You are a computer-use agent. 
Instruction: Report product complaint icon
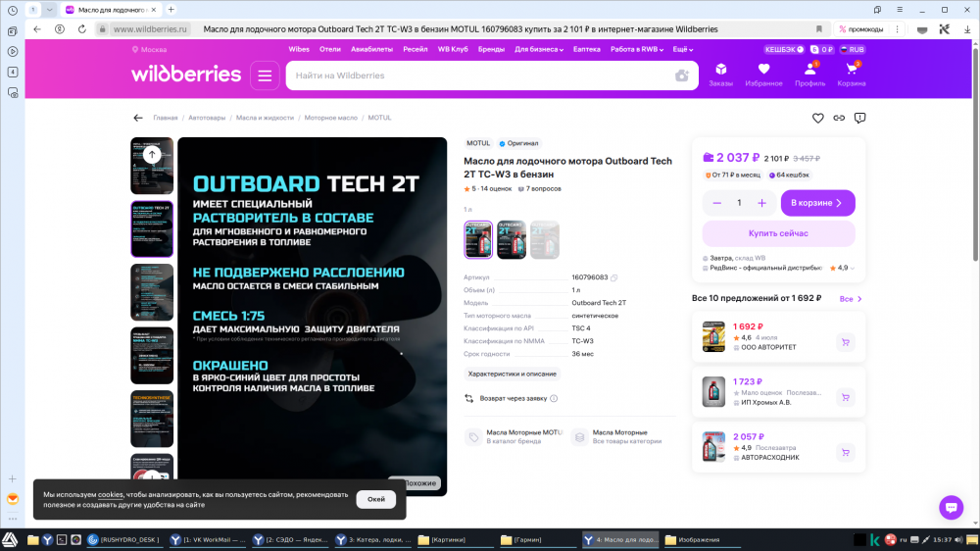[x=860, y=119]
